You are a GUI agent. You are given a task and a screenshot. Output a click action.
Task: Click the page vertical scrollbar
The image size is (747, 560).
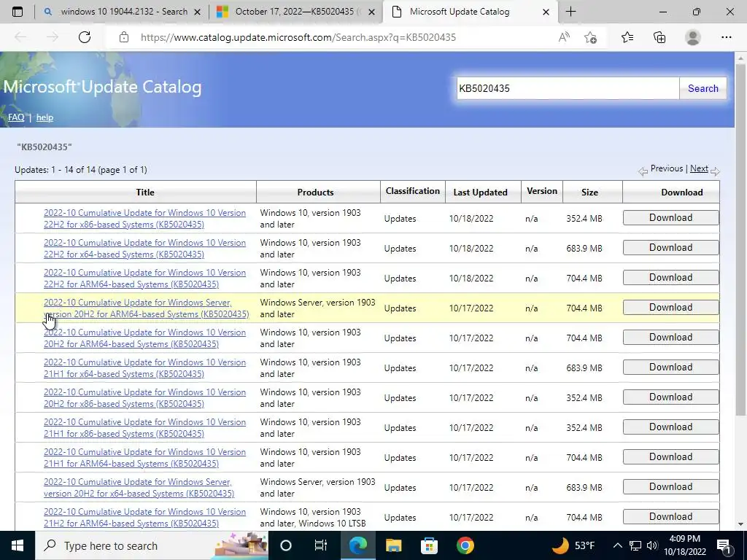click(740, 238)
